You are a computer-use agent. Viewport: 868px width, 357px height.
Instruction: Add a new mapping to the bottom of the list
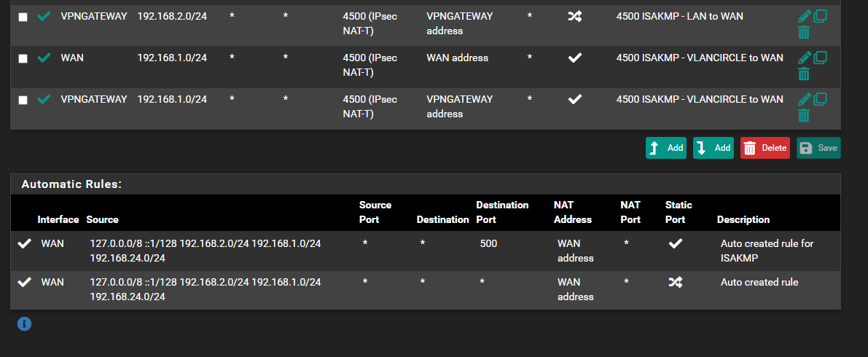pyautogui.click(x=713, y=148)
